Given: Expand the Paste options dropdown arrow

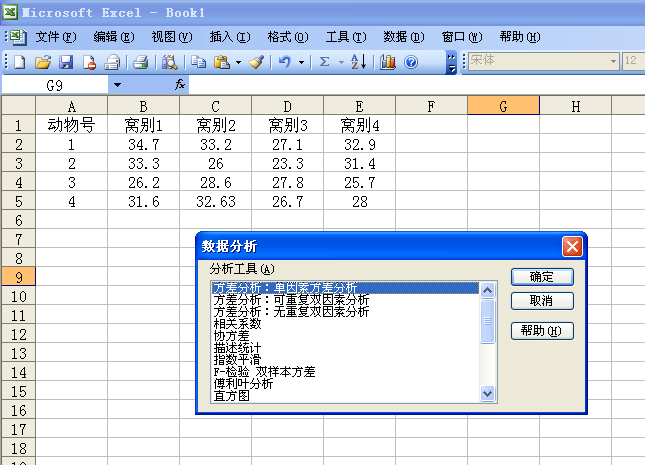Looking at the screenshot, I should coord(238,63).
